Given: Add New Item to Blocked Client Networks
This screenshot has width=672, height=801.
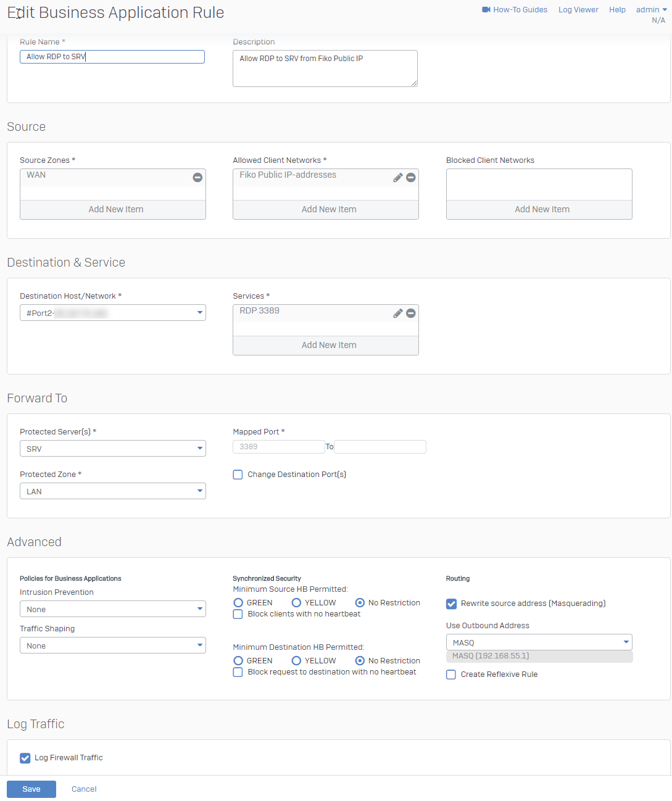Looking at the screenshot, I should click(x=539, y=210).
